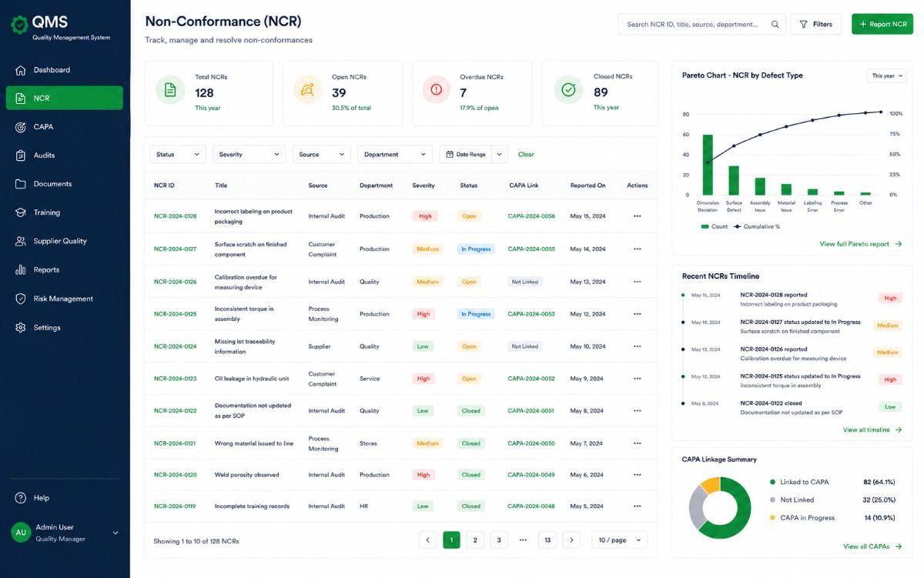Open Risk Management in the sidebar
This screenshot has width=924, height=578.
(x=65, y=299)
